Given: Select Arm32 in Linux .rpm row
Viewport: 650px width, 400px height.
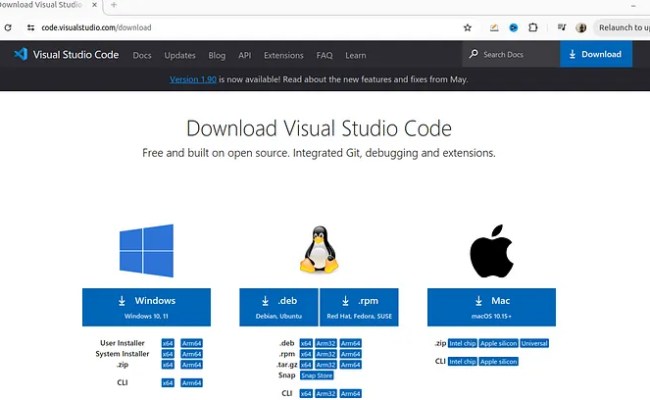Looking at the screenshot, I should tap(326, 354).
